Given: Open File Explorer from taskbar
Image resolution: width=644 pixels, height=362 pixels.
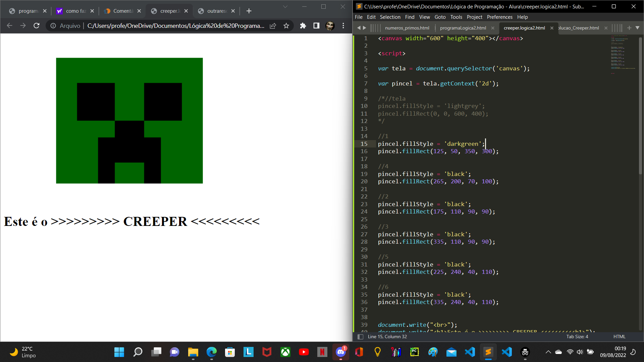Looking at the screenshot, I should [x=193, y=352].
